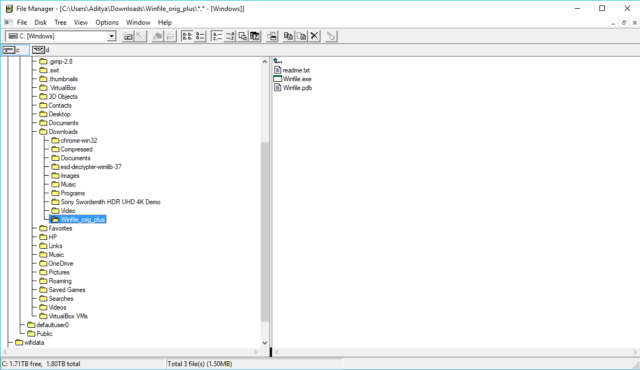640x370 pixels.
Task: Sort files by name toolbar icon
Action: pyautogui.click(x=217, y=36)
